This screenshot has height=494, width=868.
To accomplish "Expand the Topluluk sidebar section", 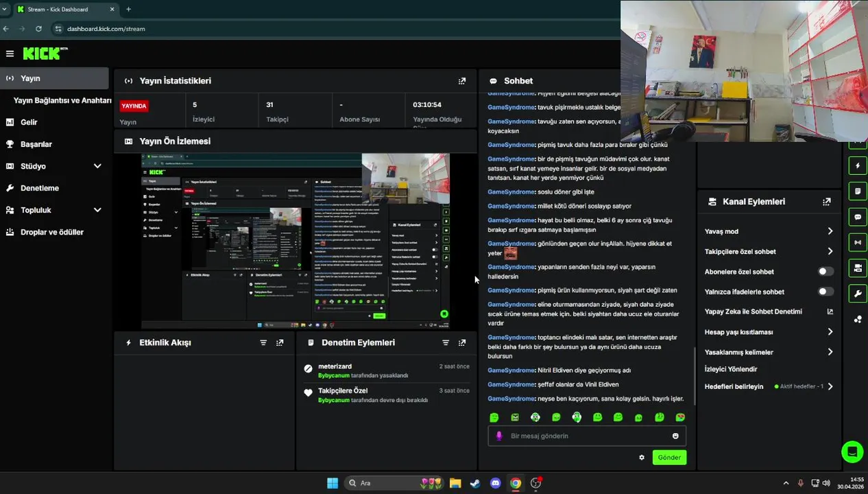I will click(x=97, y=210).
